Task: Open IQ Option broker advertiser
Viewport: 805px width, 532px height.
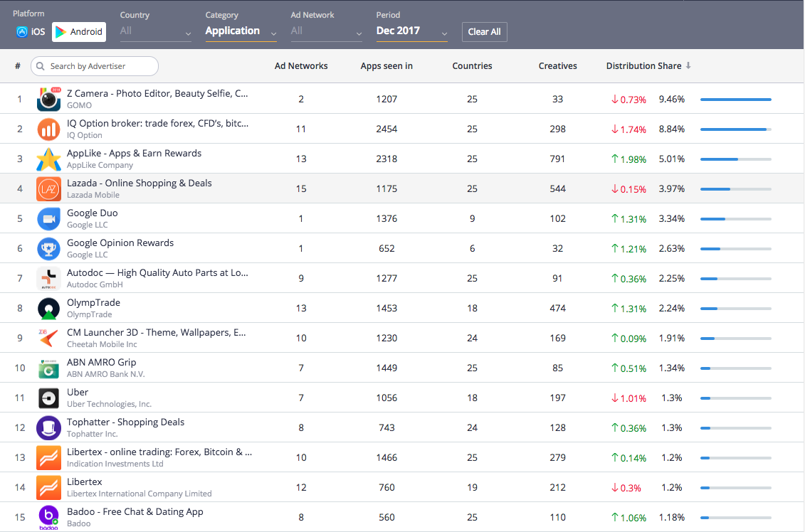Action: (x=157, y=123)
